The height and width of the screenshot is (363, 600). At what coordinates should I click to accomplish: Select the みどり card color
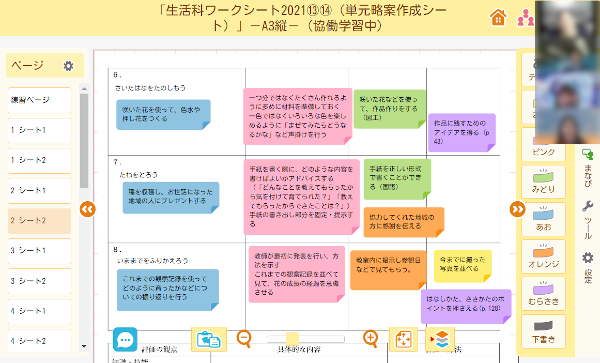tap(543, 182)
